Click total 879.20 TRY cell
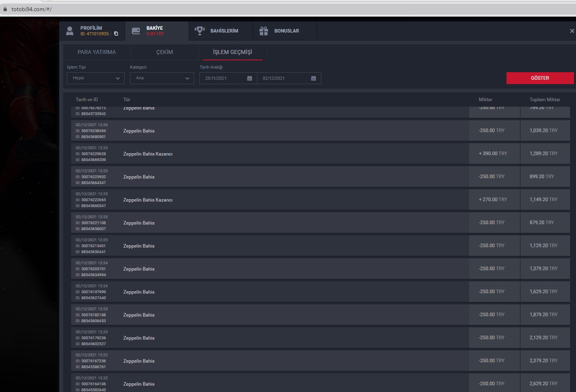 click(x=545, y=223)
